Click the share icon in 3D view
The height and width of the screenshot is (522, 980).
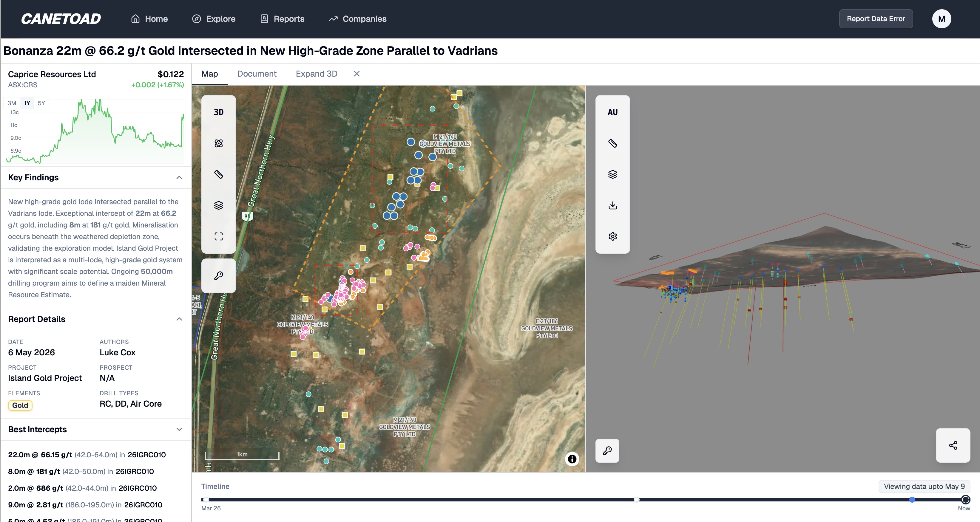tap(953, 445)
